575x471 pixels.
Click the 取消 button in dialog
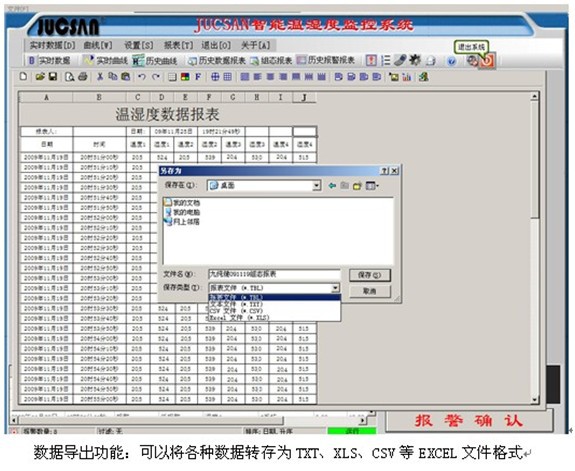pyautogui.click(x=370, y=291)
